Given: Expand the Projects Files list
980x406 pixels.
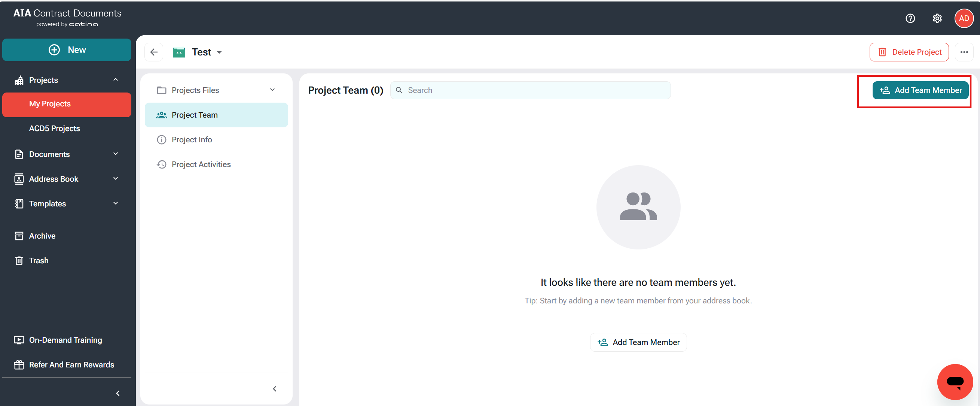Looking at the screenshot, I should [x=272, y=90].
